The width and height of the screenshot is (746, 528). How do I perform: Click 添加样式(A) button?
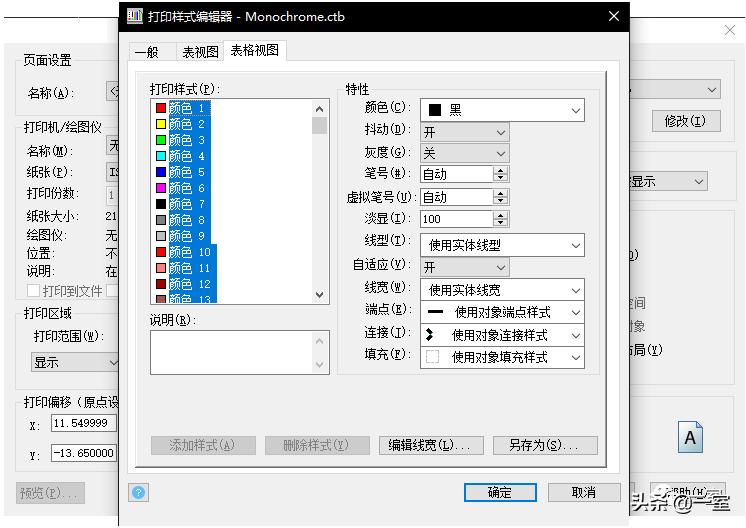coord(203,445)
